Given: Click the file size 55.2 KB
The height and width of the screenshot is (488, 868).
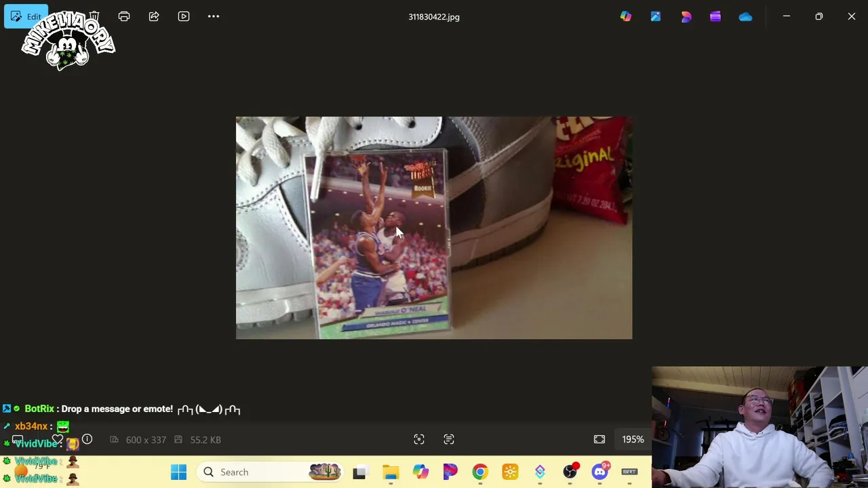Looking at the screenshot, I should (x=205, y=440).
